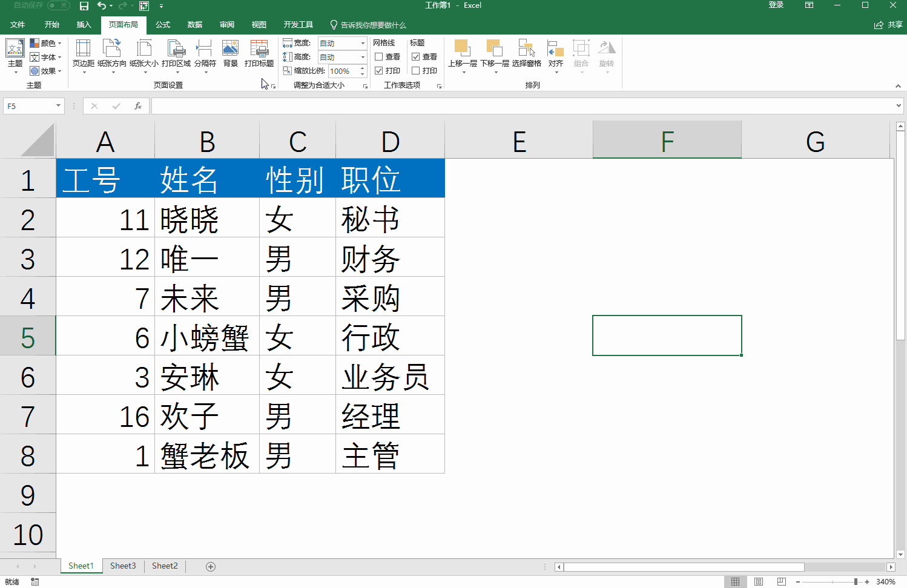Screen dimensions: 907x588
Task: Open the Selection Pane (选择窗格)
Action: point(527,53)
